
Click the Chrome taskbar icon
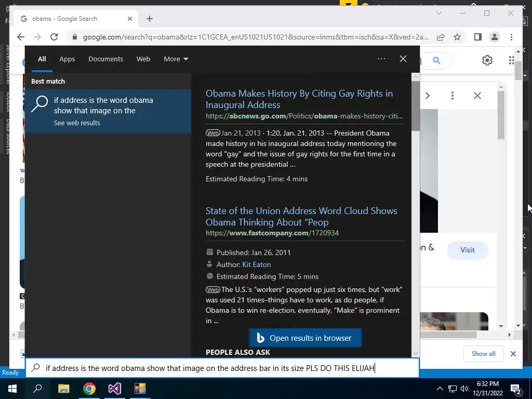pyautogui.click(x=89, y=389)
